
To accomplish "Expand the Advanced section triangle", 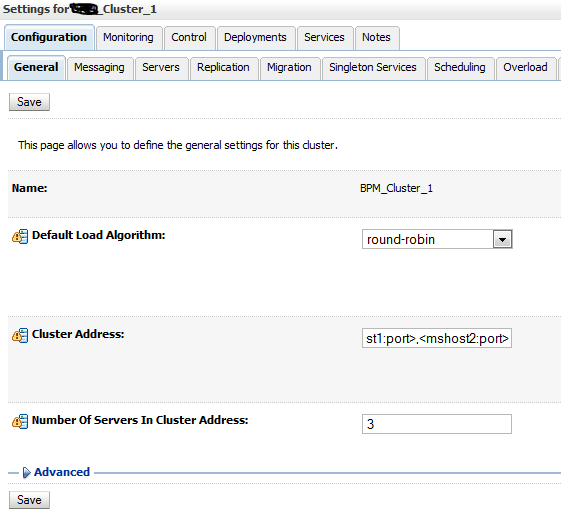I will tap(26, 472).
